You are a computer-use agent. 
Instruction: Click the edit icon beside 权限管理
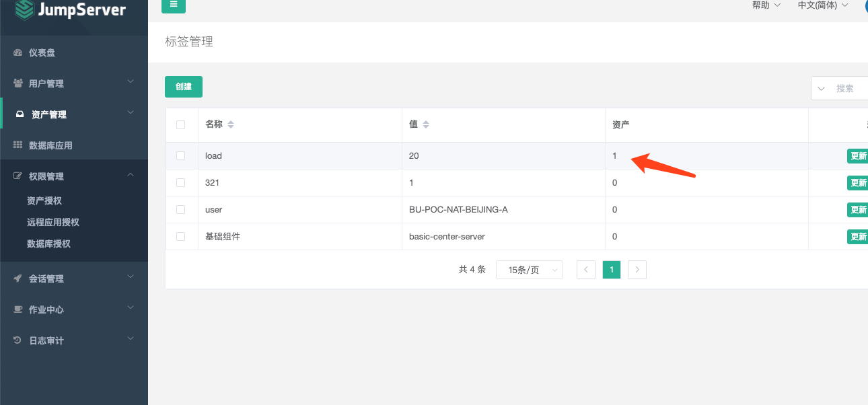[18, 176]
